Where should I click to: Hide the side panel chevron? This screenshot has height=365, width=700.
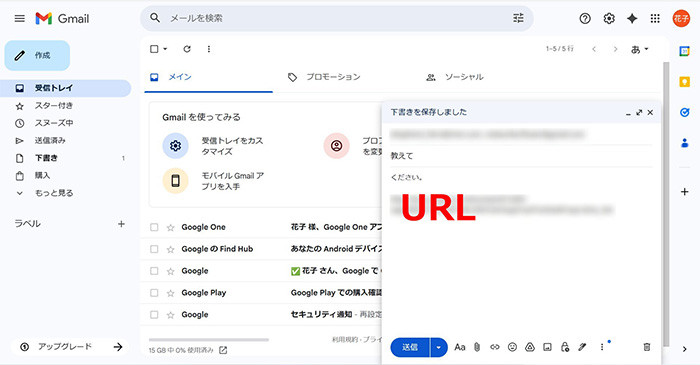pyautogui.click(x=684, y=349)
